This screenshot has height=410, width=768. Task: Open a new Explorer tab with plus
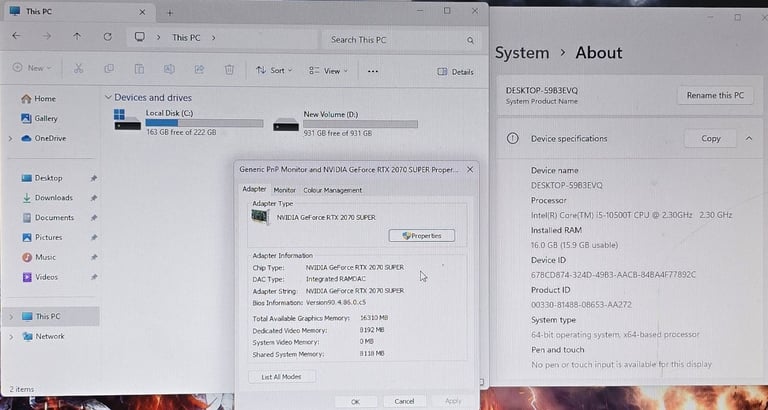click(170, 13)
